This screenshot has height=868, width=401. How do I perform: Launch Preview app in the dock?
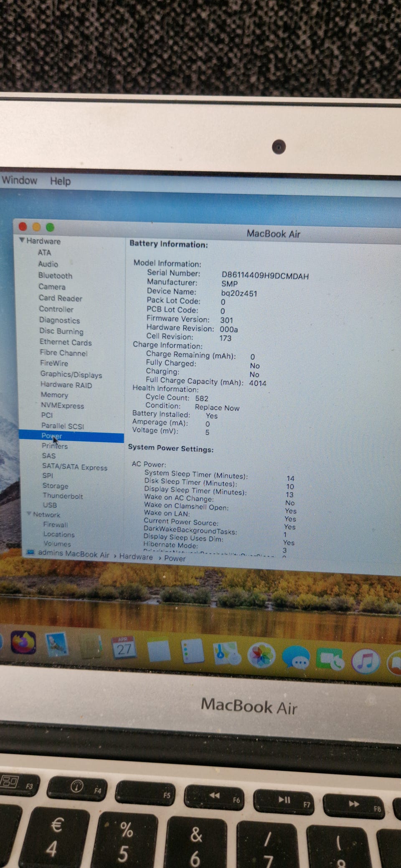(x=57, y=644)
